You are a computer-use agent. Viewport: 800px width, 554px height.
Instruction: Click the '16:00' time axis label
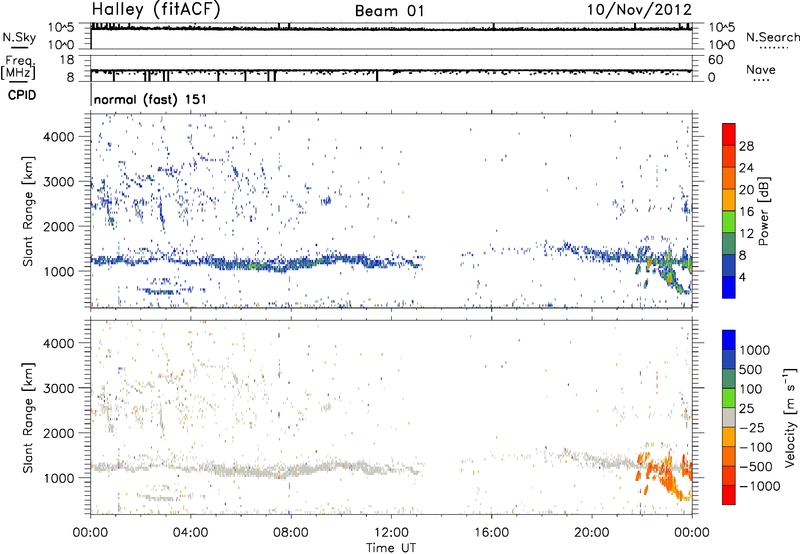pos(491,533)
